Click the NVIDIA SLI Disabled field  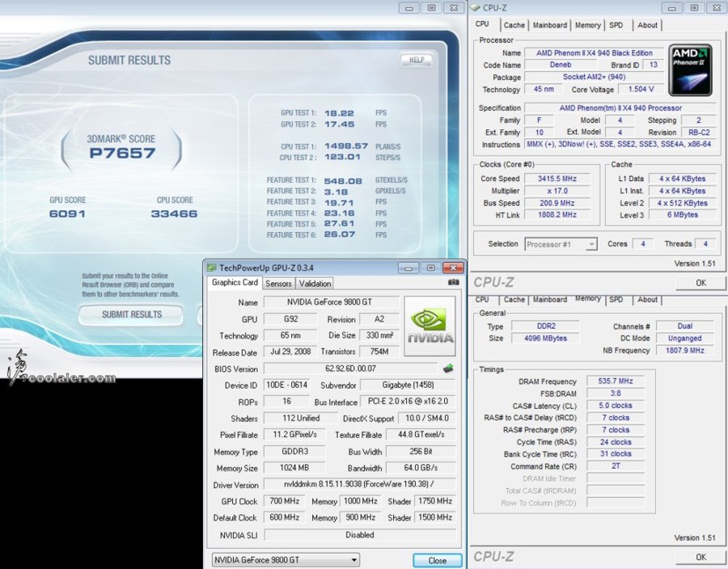coord(360,535)
